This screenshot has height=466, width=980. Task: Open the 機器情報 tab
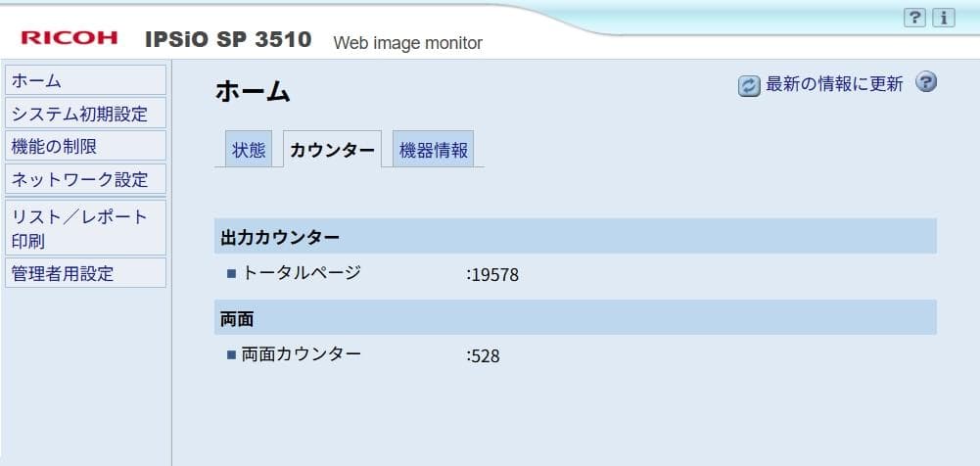433,150
